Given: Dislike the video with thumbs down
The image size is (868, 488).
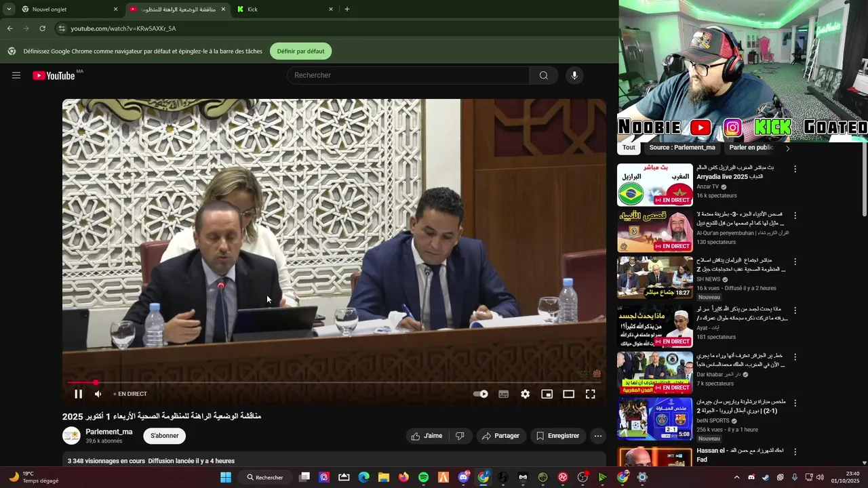Looking at the screenshot, I should (x=460, y=436).
